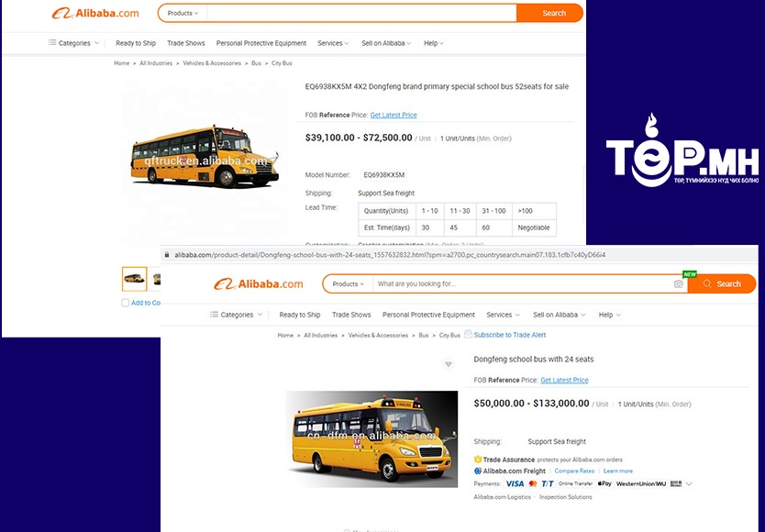
Task: Open the Services menu in lower navigation
Action: click(503, 315)
